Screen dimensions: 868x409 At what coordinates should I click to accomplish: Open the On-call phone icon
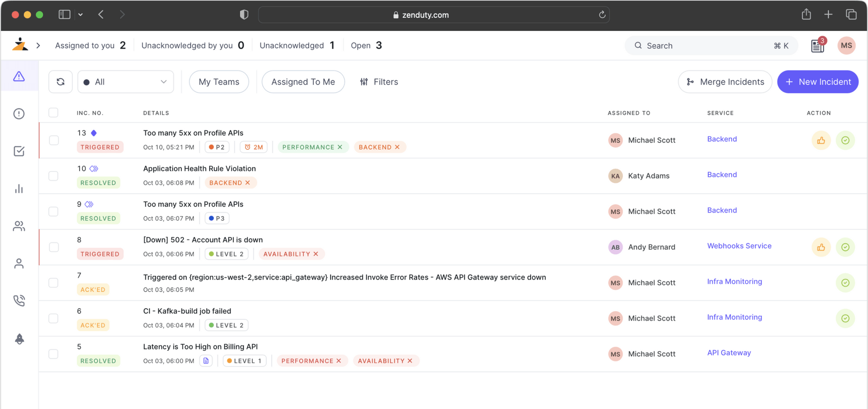(x=19, y=300)
